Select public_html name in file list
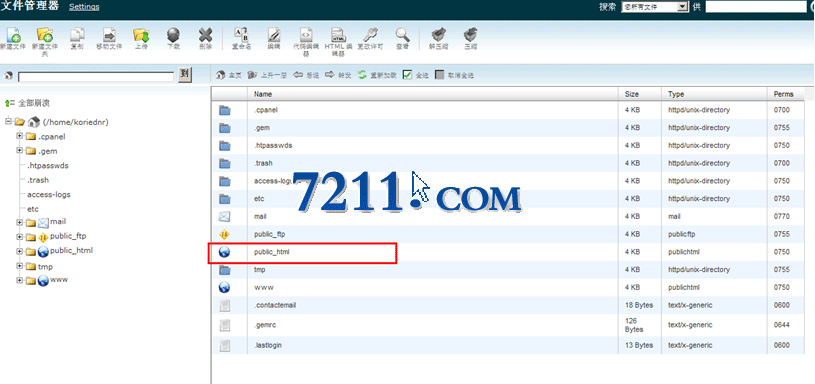Image resolution: width=815 pixels, height=384 pixels. [x=272, y=252]
